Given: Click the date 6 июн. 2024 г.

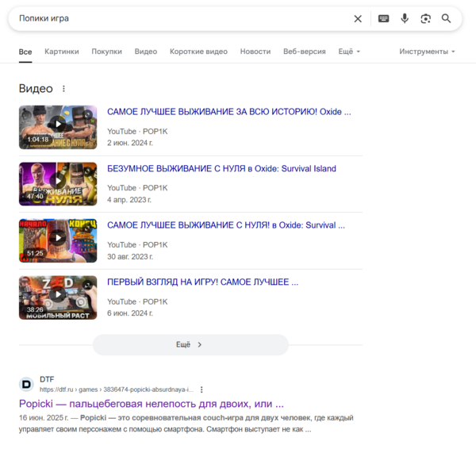Looking at the screenshot, I should click(130, 313).
